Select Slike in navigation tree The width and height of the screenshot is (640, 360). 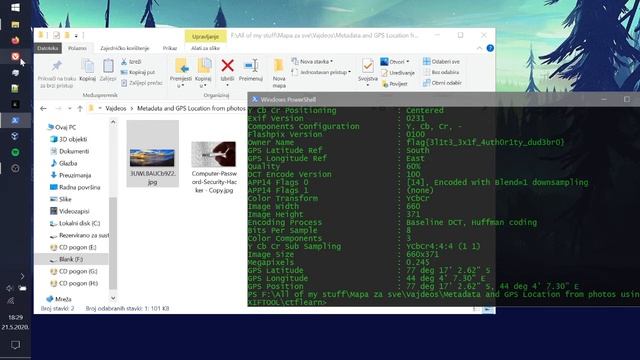point(61,199)
